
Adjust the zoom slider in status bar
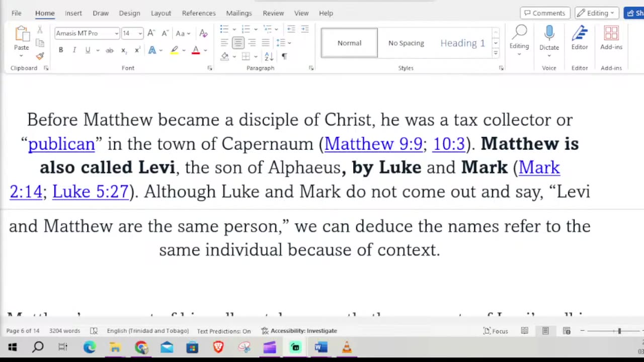(619, 331)
